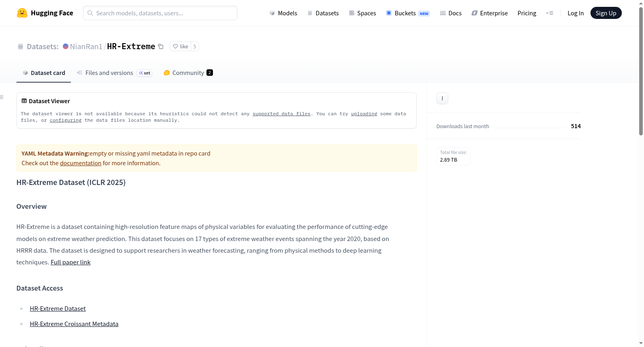Viewport: 644px width, 347px height.
Task: Like the HR-Extreme dataset
Action: click(180, 46)
